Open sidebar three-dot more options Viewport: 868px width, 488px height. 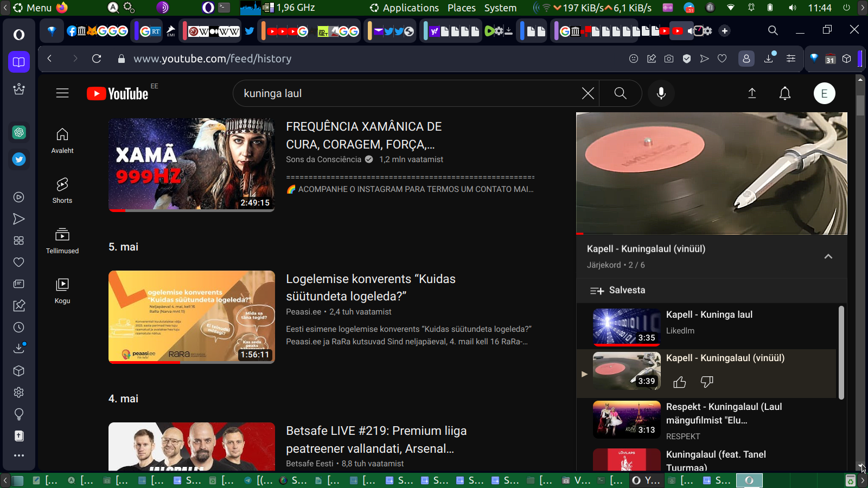click(19, 455)
